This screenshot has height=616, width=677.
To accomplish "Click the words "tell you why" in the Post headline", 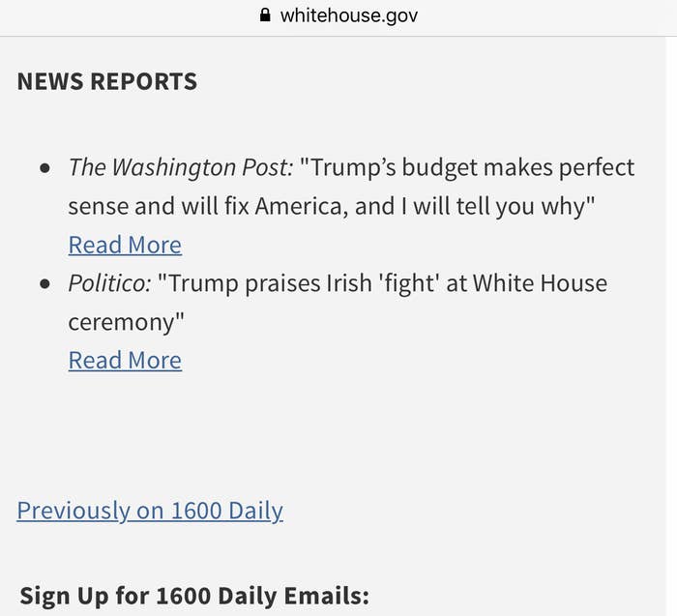I will (x=520, y=206).
